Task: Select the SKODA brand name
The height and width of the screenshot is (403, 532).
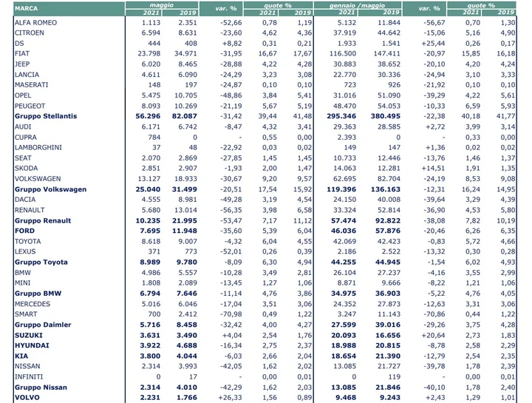Action: (x=26, y=169)
